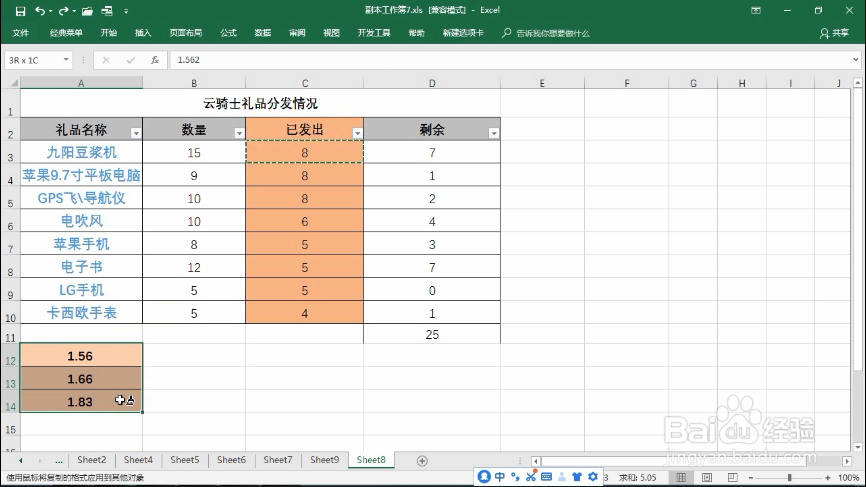Click the zoom slider handle
Viewport: 866px width, 487px height.
click(790, 478)
